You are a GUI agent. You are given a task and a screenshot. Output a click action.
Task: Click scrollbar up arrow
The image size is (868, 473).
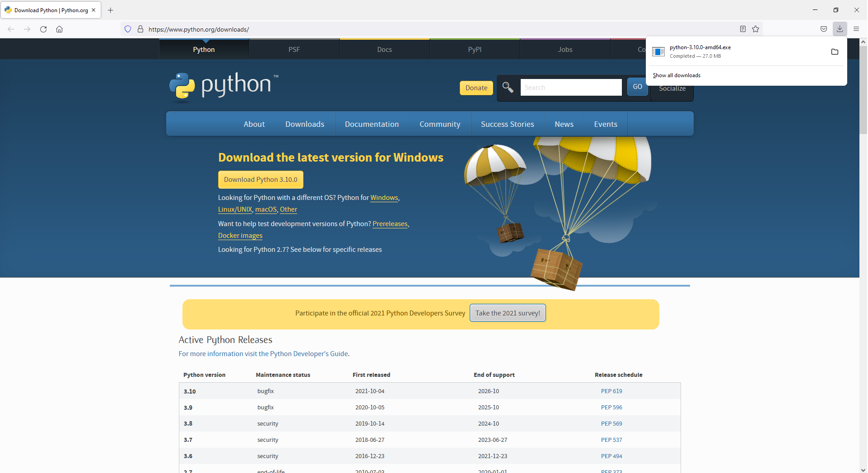point(863,42)
